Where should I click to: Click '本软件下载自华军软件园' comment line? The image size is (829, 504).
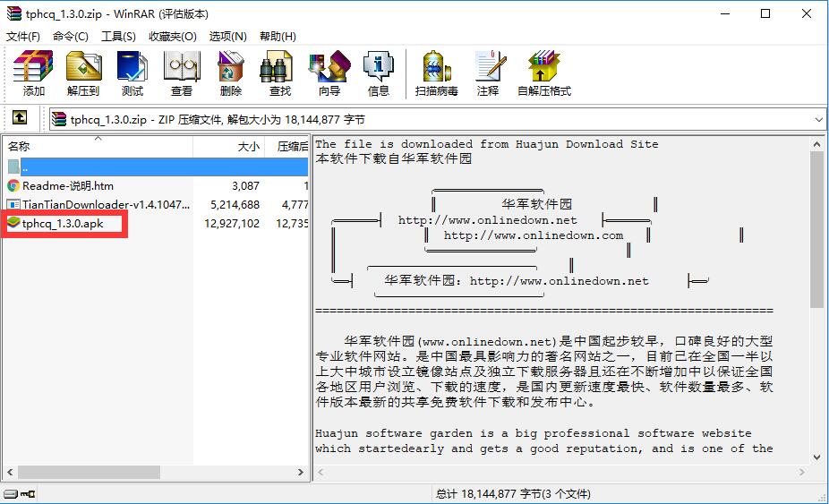(x=393, y=158)
